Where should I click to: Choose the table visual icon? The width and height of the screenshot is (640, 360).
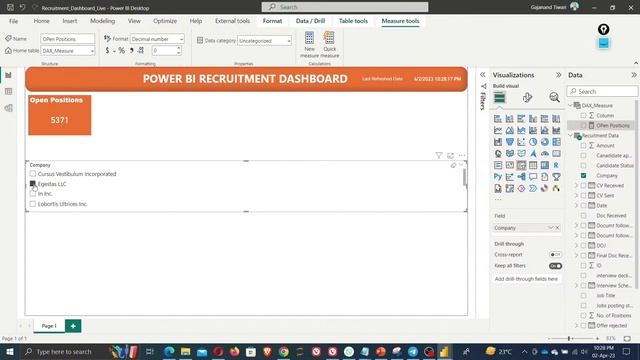pos(533,165)
